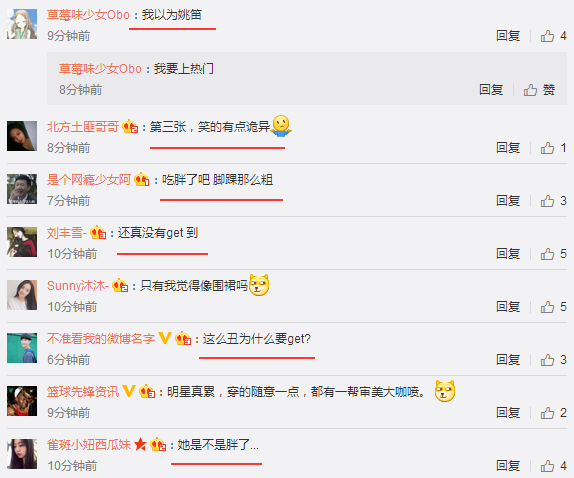Reply to the nested 我要上热门 comment
This screenshot has height=478, width=574.
491,90
